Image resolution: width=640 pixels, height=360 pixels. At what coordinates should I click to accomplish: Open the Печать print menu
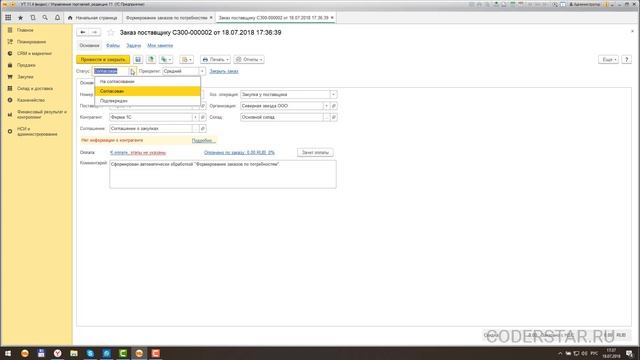pyautogui.click(x=215, y=60)
